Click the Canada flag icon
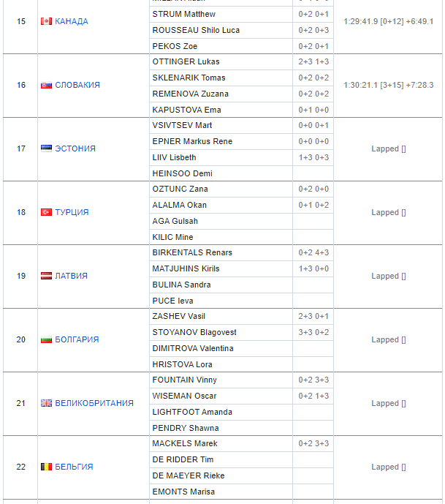This screenshot has height=504, width=445. click(x=46, y=22)
